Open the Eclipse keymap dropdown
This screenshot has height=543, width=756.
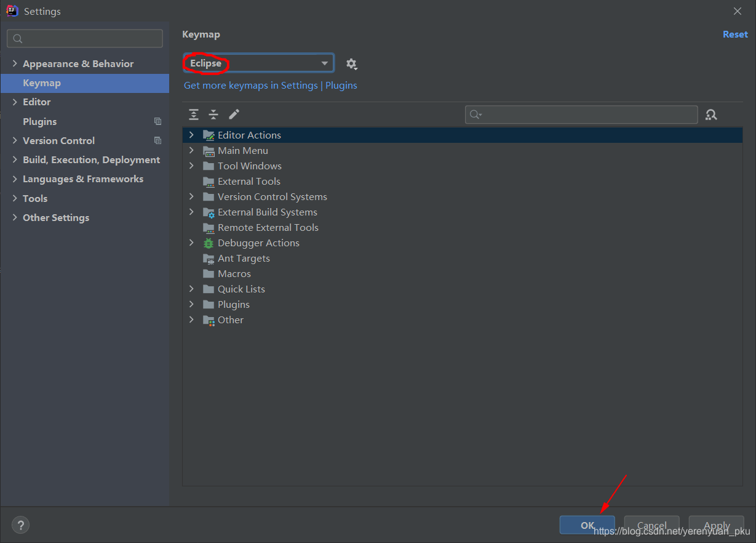pos(258,63)
